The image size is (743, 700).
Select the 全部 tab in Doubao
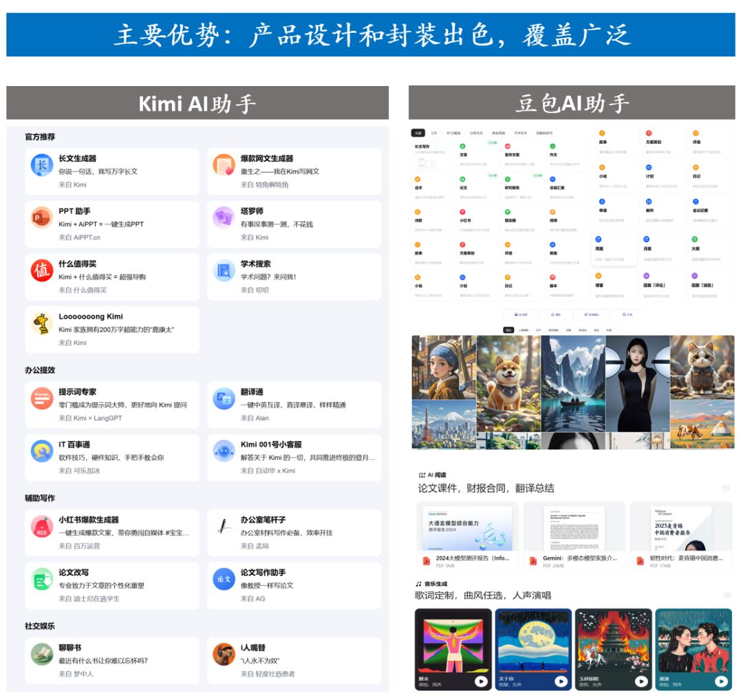pyautogui.click(x=418, y=133)
